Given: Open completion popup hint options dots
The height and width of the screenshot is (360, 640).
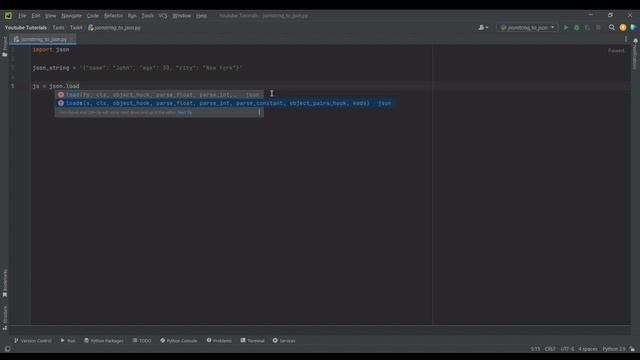Looking at the screenshot, I should point(259,112).
